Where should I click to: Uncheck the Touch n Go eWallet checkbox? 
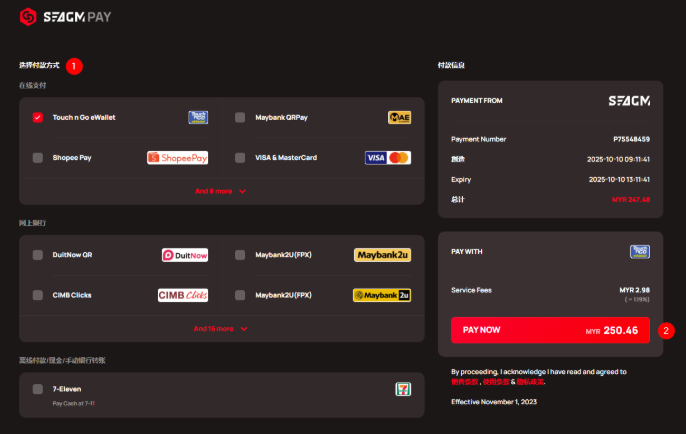[38, 117]
